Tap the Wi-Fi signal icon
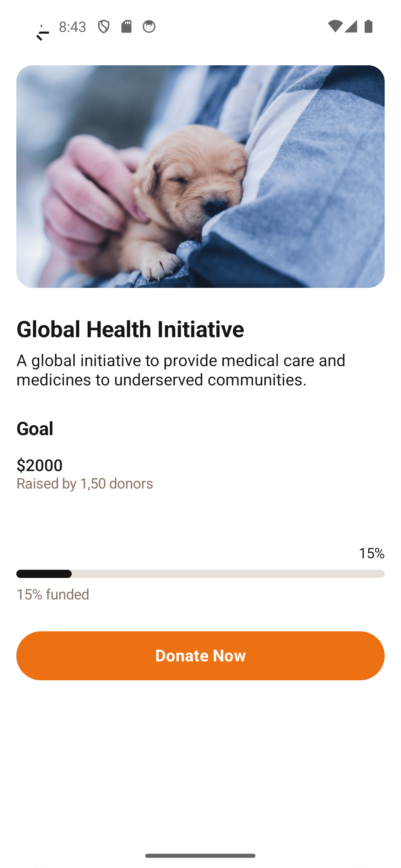 click(x=335, y=26)
